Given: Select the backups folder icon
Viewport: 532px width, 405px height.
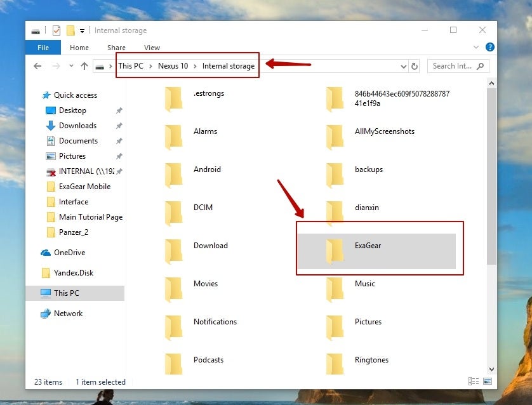Looking at the screenshot, I should [x=335, y=175].
